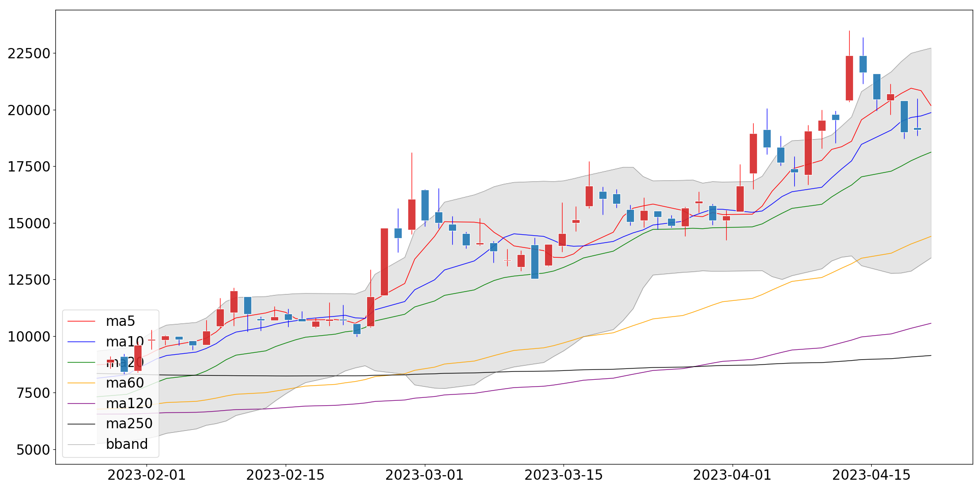Click the purple ma120 legend line sample

(x=81, y=403)
